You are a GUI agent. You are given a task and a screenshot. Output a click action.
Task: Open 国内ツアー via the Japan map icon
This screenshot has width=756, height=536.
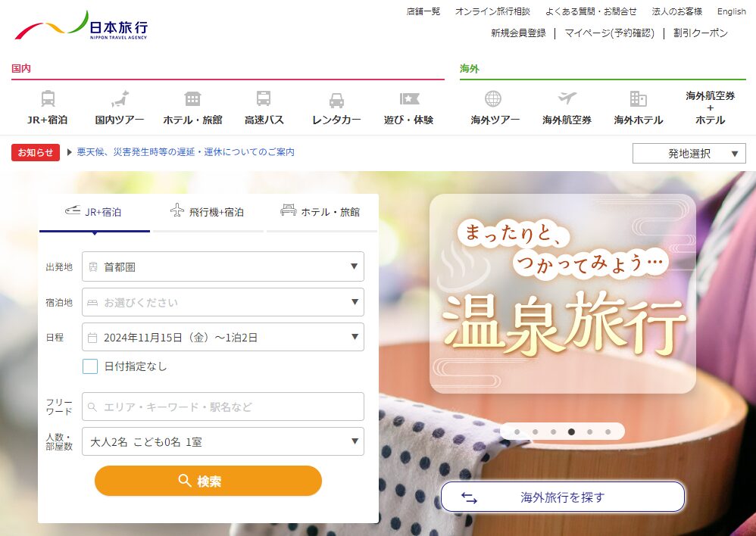coord(120,99)
